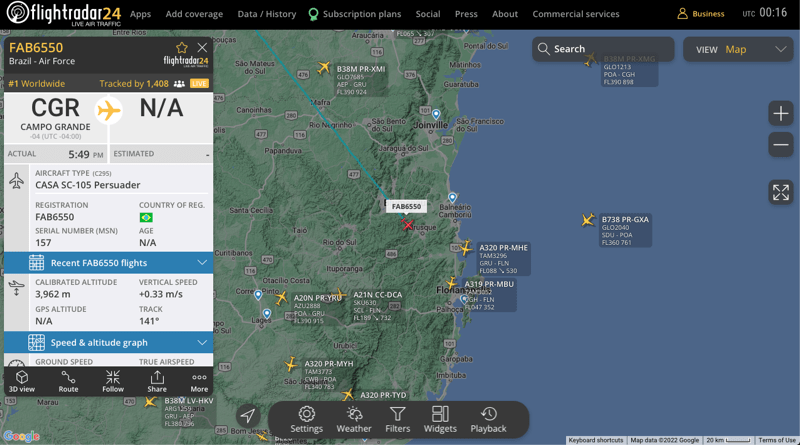Click the UTC 00:16 clock
This screenshot has height=445, width=800.
(765, 13)
